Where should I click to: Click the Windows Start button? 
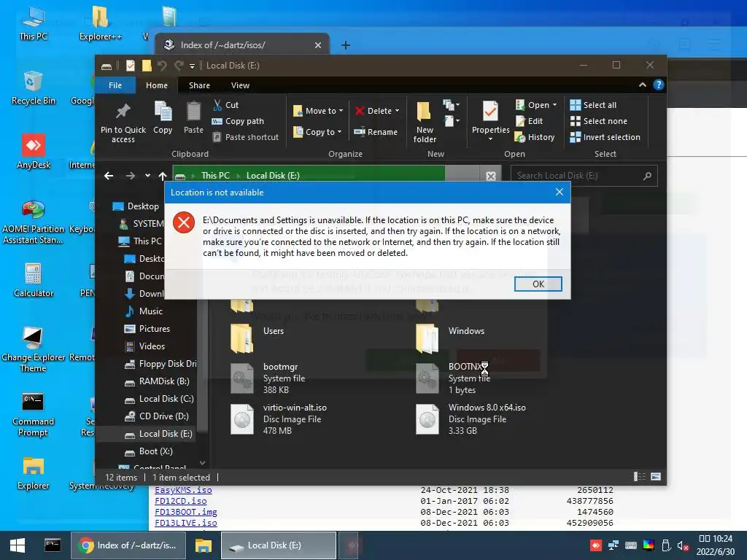click(x=18, y=545)
